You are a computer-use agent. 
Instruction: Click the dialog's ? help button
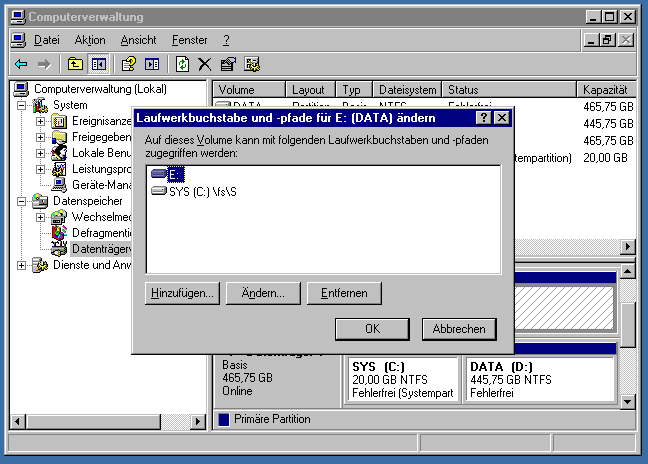484,118
